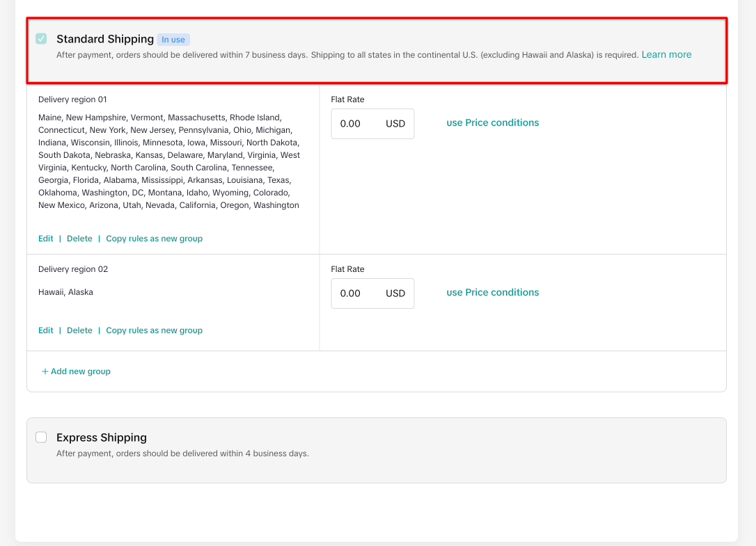Viewport: 756px width, 546px height.
Task: Click the USD label in the second rate box
Action: pos(395,293)
